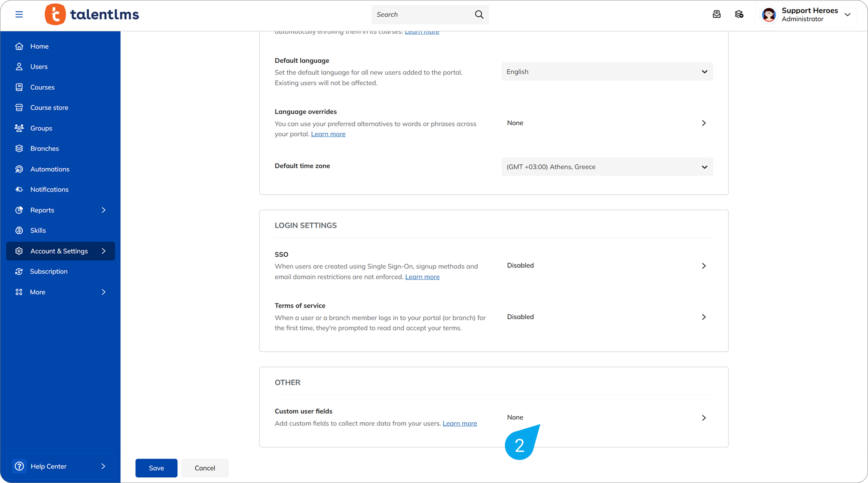Open SSO Learn more link
This screenshot has height=483, width=868.
[422, 277]
